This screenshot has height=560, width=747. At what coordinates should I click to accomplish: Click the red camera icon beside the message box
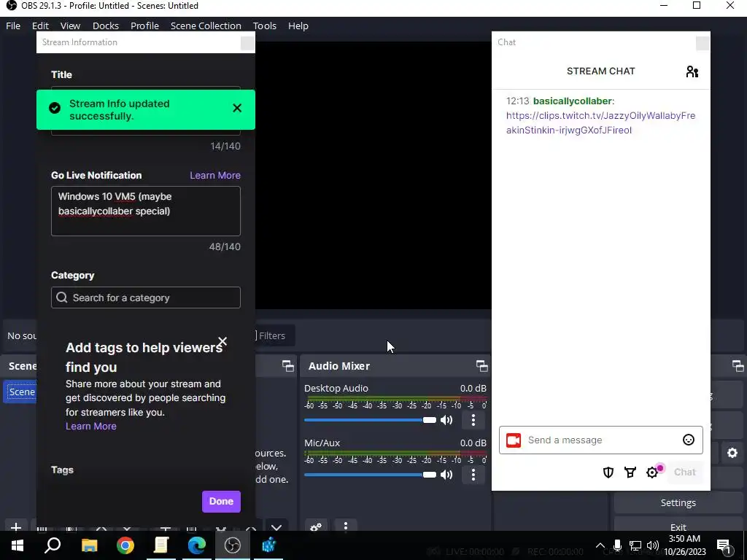[514, 440]
